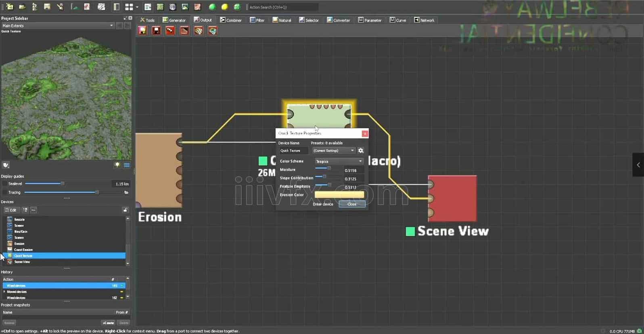Screen dimensions: 644x334
Task: Select Erosion in devices list
Action: [65, 244]
